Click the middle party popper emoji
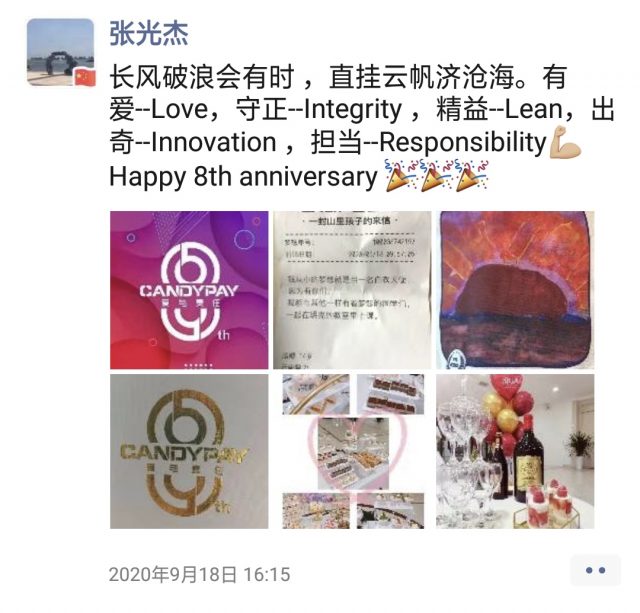640x613 pixels. (x=436, y=176)
